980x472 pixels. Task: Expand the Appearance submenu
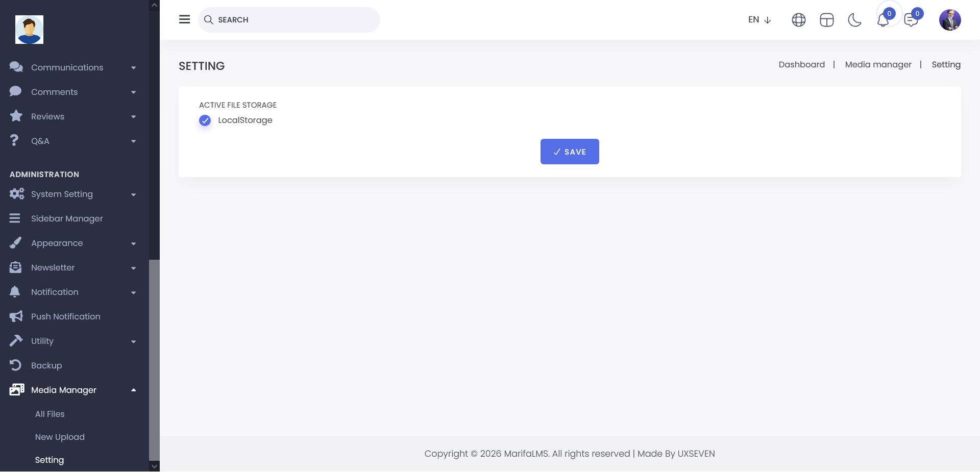tap(71, 243)
